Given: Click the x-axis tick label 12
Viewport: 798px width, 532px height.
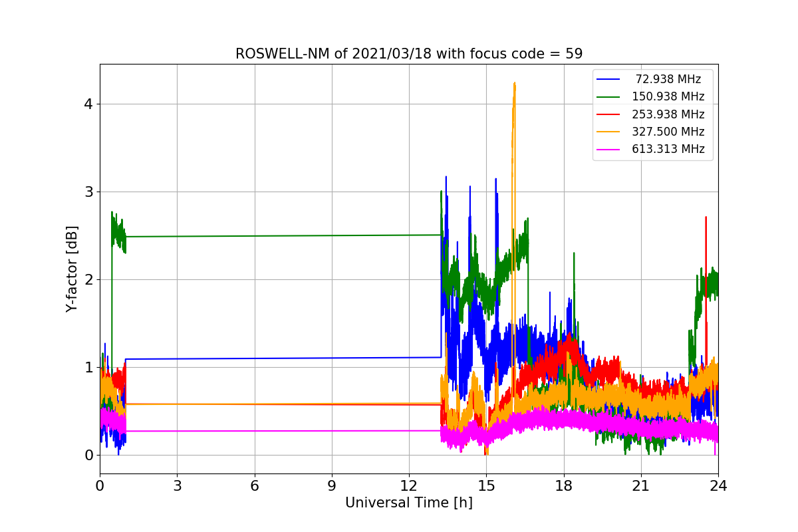Looking at the screenshot, I should (x=409, y=485).
